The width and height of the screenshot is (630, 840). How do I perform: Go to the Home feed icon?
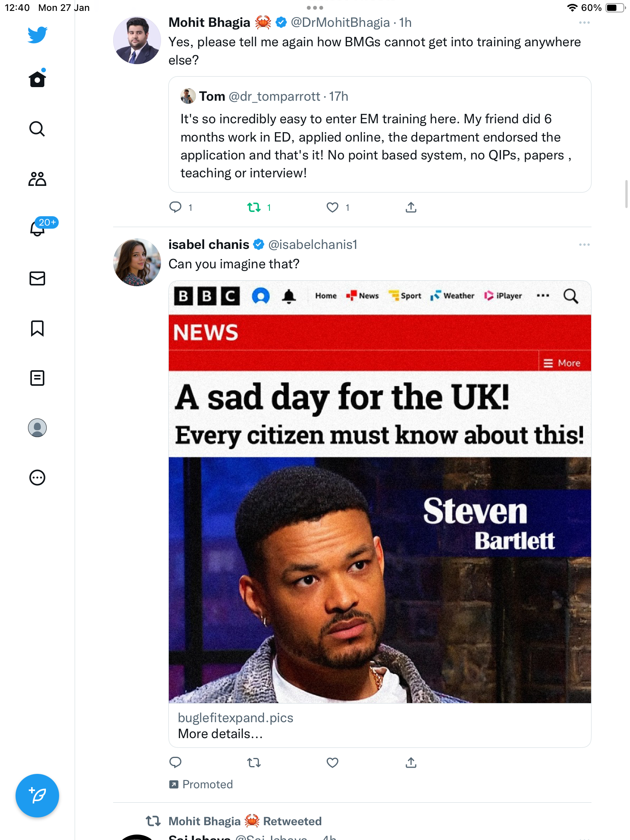pos(37,79)
